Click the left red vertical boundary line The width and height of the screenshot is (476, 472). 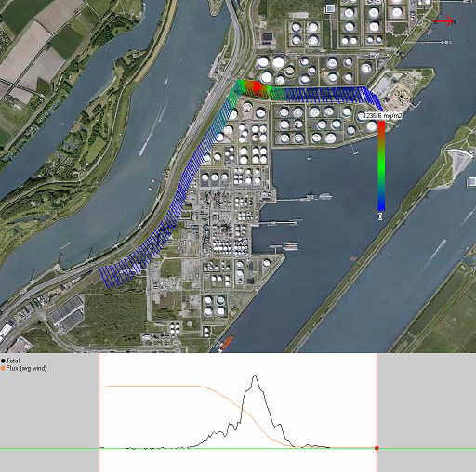click(99, 413)
